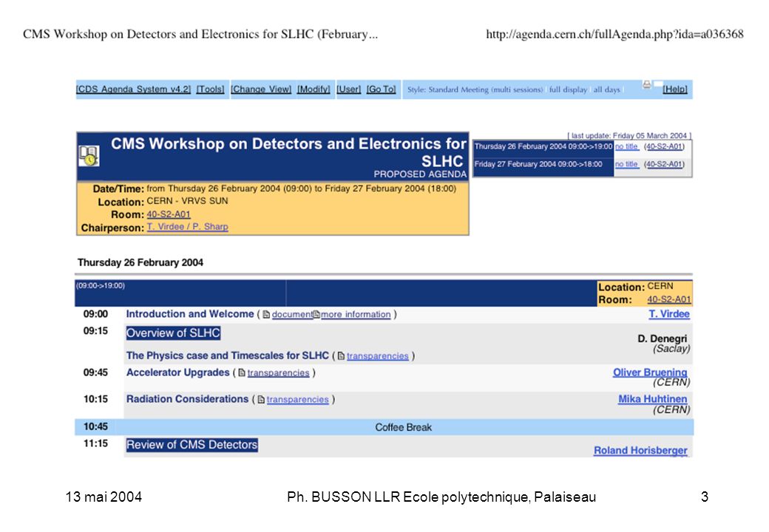Click the (09:00->19:00) session time label
The image size is (769, 532).
pyautogui.click(x=101, y=286)
